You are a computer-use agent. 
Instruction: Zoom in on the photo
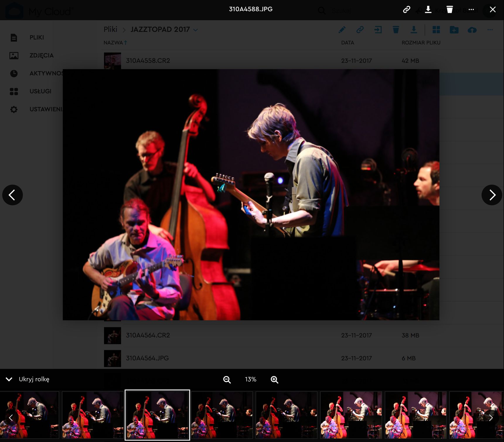point(275,380)
